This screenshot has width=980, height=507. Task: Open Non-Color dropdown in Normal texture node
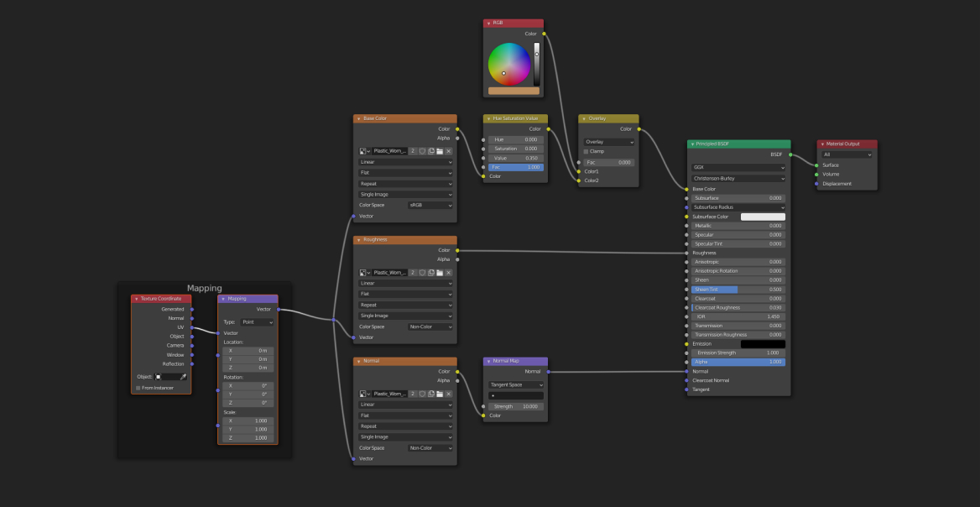click(430, 448)
